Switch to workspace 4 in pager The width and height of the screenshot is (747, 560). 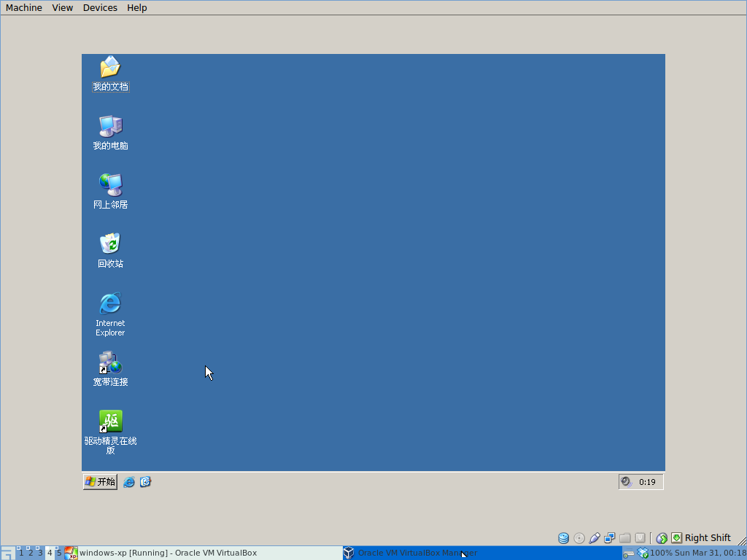[50, 553]
